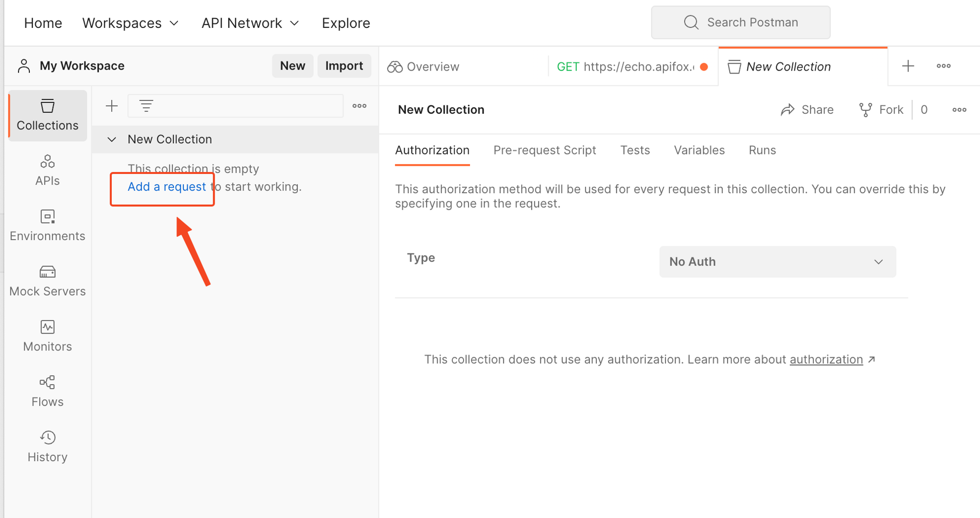Fork the New Collection
The width and height of the screenshot is (980, 518).
point(882,110)
